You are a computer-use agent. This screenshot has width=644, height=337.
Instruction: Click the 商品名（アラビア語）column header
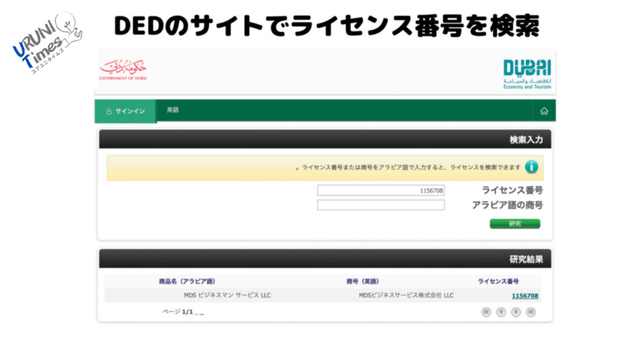(191, 281)
